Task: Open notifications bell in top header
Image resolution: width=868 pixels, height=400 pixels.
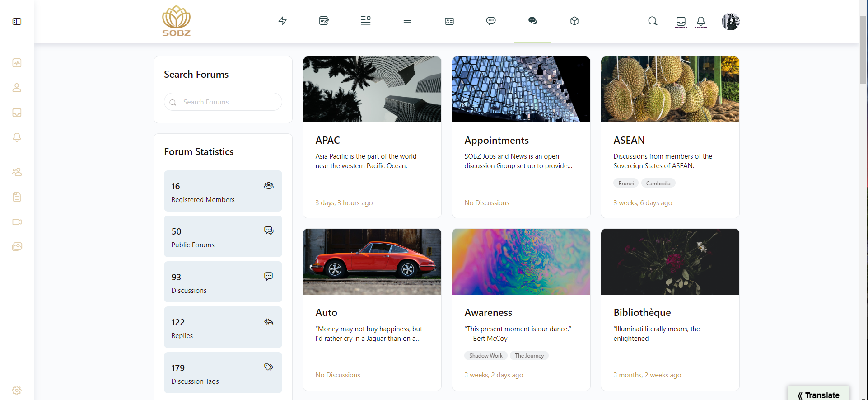Action: (x=700, y=21)
